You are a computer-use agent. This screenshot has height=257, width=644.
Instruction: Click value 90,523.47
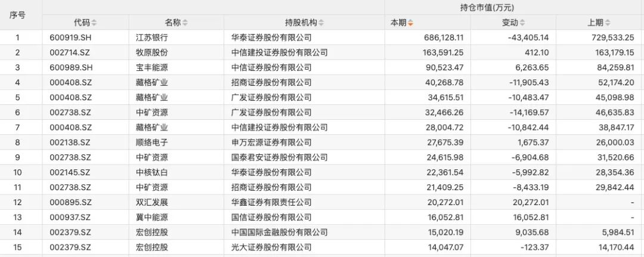[x=446, y=67]
